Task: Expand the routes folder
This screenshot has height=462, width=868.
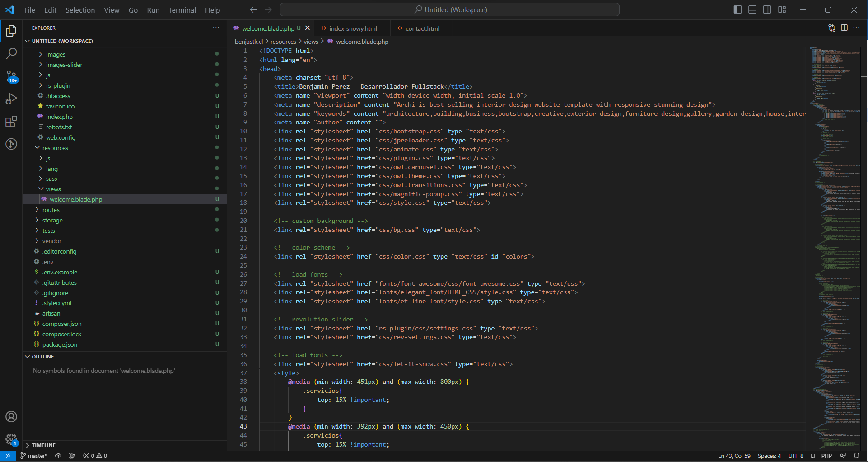Action: (51, 210)
